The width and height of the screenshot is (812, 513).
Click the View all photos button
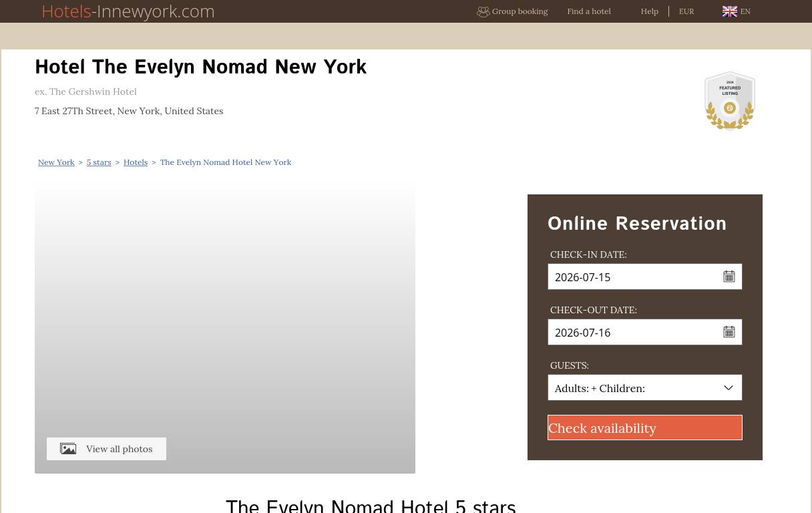tap(106, 449)
